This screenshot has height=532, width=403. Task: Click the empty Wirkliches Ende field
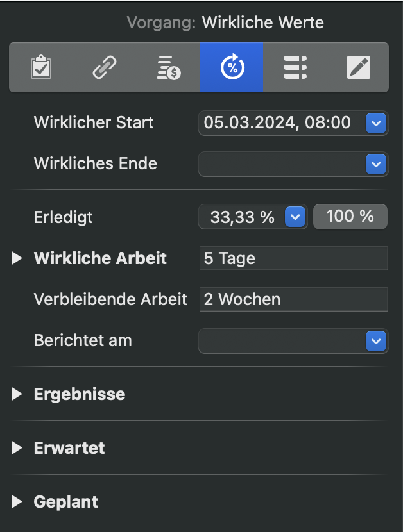point(282,164)
